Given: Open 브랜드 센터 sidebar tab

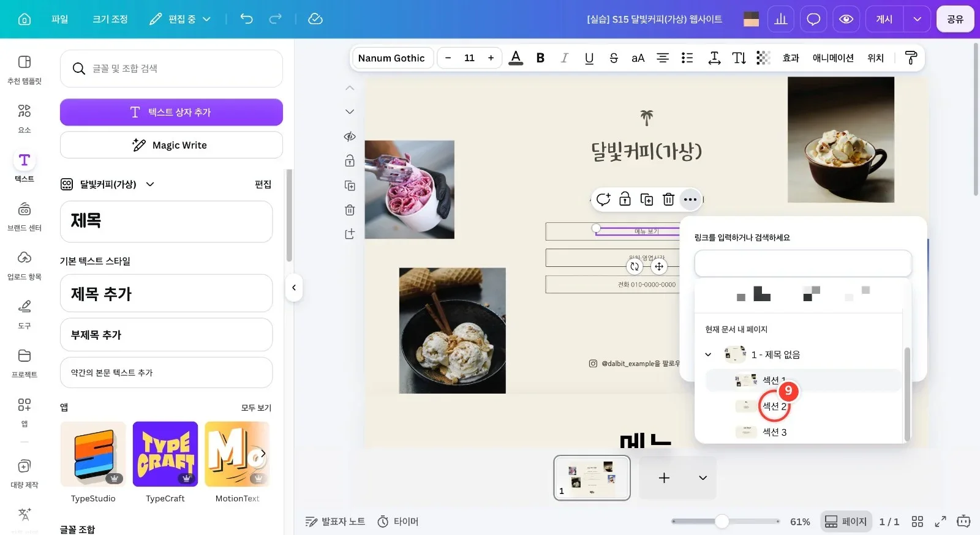Looking at the screenshot, I should click(x=24, y=216).
